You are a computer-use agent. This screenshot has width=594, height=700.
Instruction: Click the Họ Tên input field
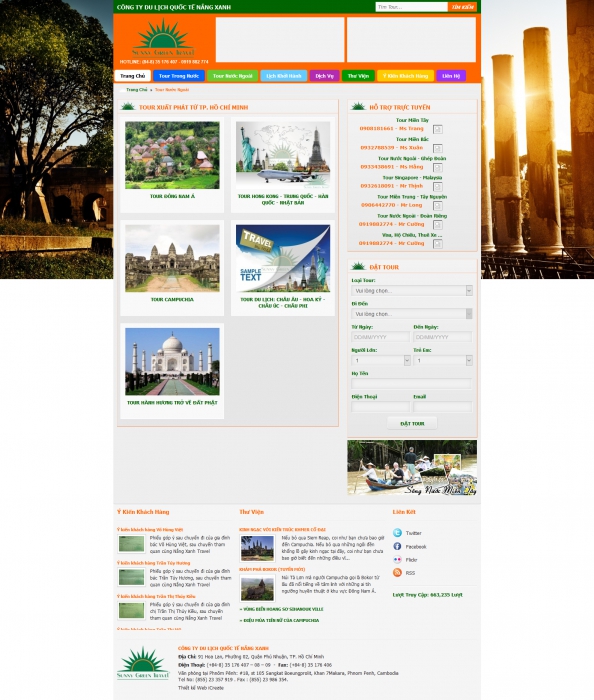click(411, 383)
